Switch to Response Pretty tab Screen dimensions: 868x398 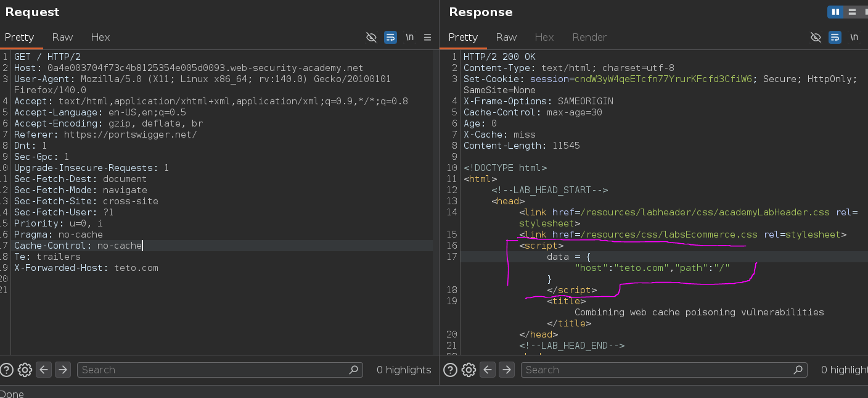[x=464, y=37]
